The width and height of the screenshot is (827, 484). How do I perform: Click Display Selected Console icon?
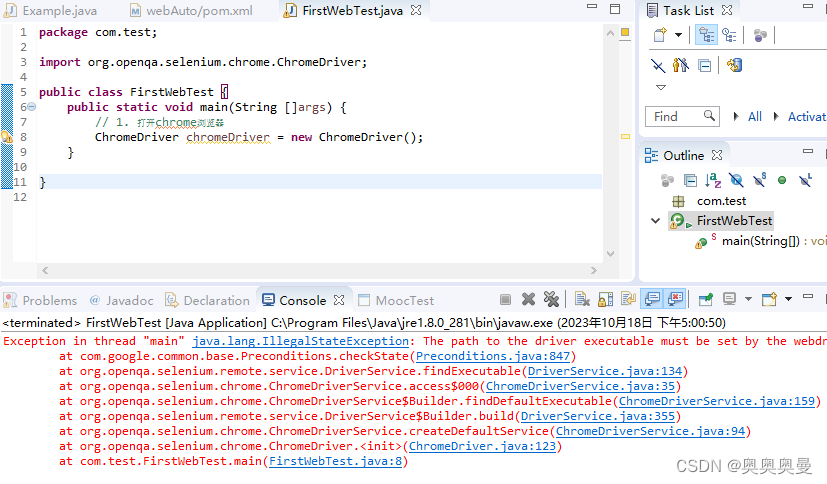click(729, 299)
